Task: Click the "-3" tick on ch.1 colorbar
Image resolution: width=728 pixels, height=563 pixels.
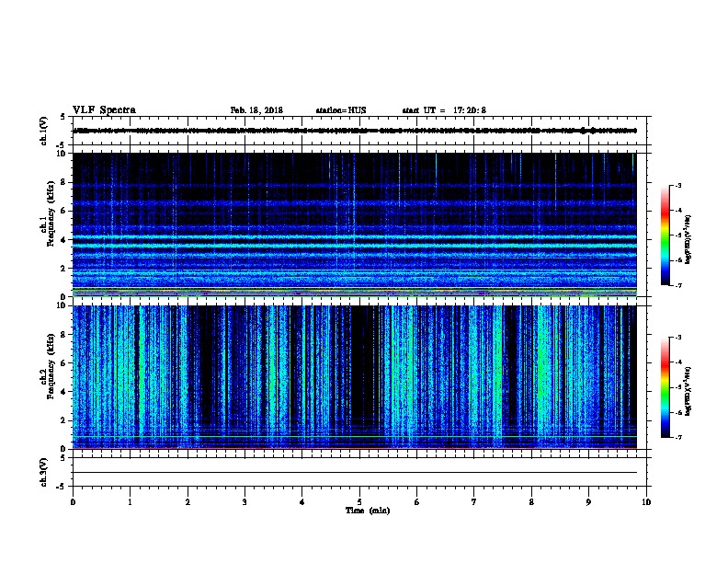Action: tap(677, 185)
